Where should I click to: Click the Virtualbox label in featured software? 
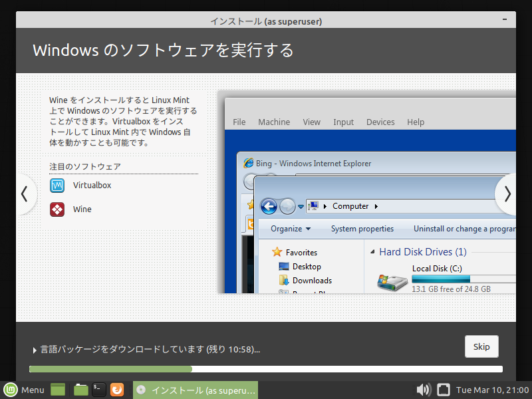[92, 186]
